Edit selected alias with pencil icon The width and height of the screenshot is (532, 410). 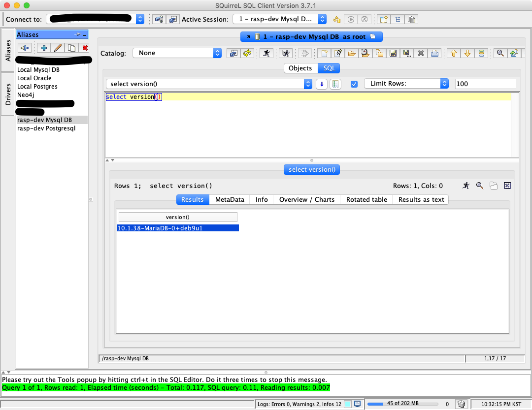[58, 48]
